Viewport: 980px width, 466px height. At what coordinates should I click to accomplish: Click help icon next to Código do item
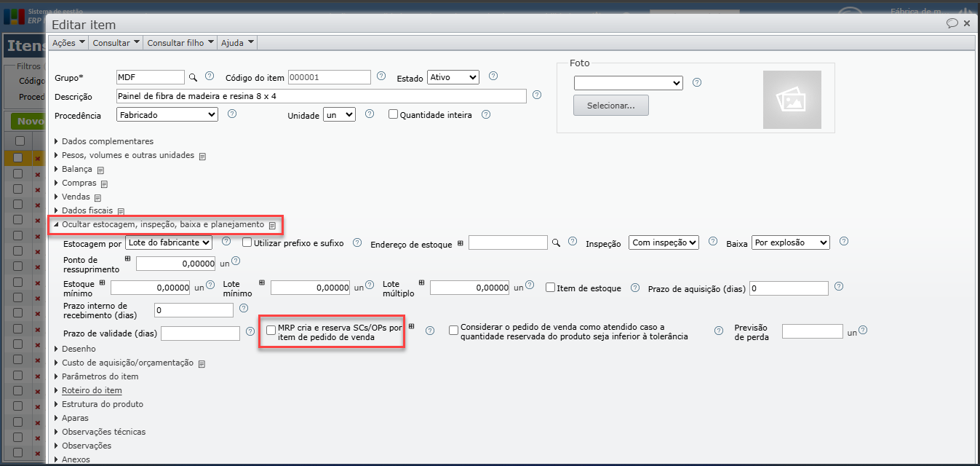tap(381, 76)
